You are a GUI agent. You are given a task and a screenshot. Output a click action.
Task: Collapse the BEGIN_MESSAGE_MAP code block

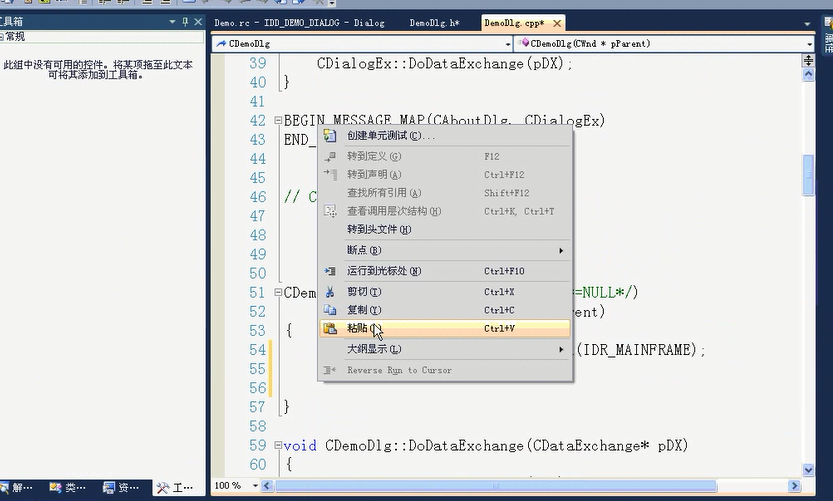(278, 121)
